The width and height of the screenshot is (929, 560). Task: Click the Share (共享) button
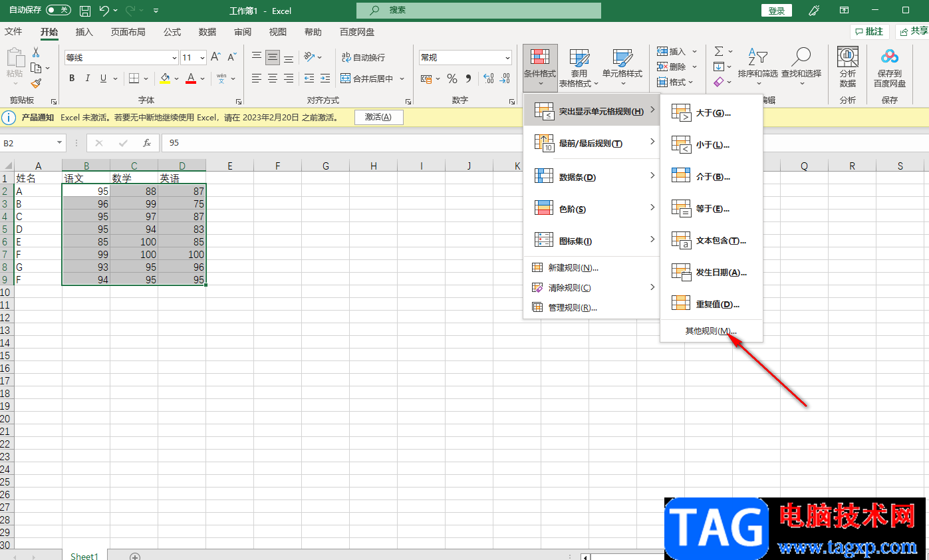912,32
